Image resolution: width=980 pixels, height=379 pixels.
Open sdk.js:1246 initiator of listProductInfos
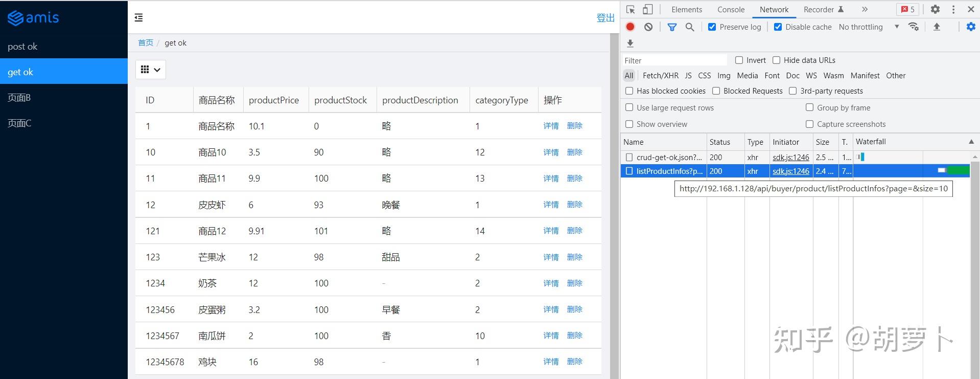tap(791, 171)
